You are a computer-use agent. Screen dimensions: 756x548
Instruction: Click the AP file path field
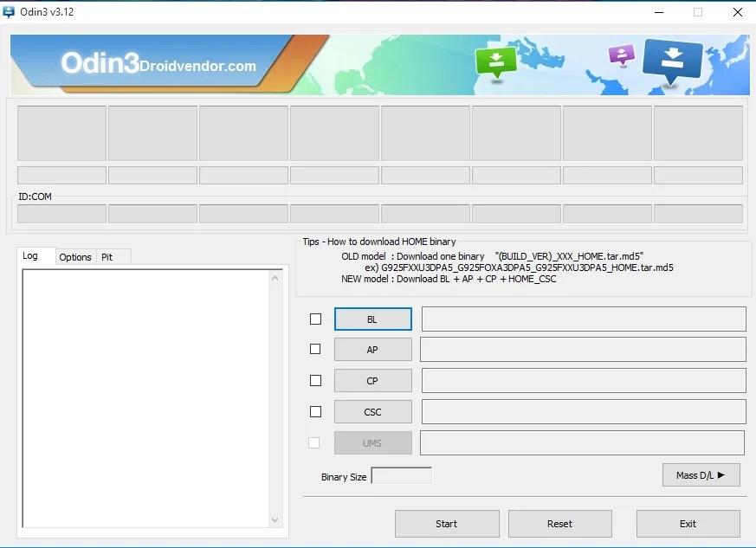point(583,350)
